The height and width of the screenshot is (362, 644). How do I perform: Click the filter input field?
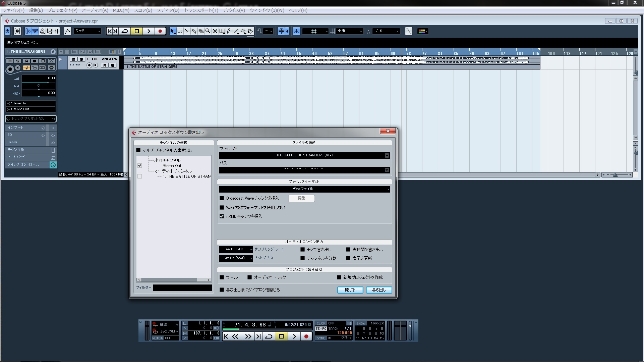182,288
